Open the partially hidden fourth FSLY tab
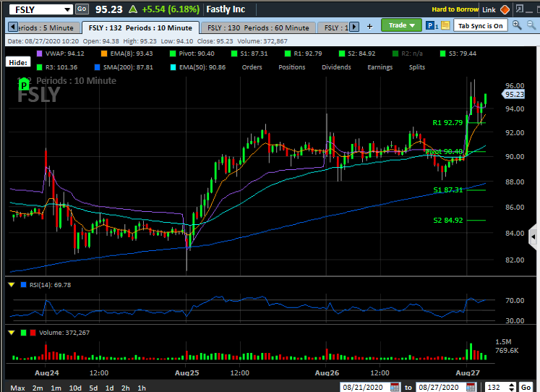Image resolution: width=540 pixels, height=392 pixels. (333, 28)
